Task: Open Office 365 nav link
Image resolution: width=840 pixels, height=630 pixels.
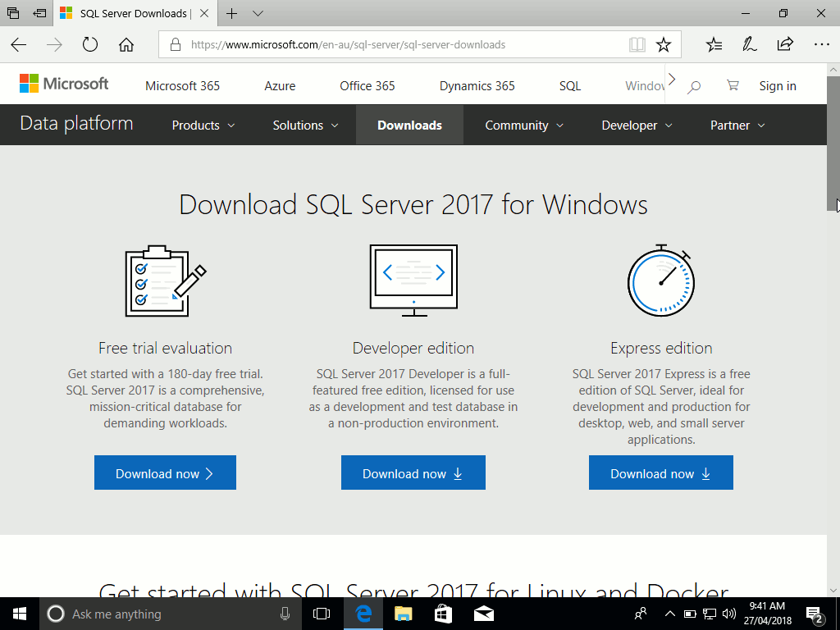Action: [x=367, y=85]
